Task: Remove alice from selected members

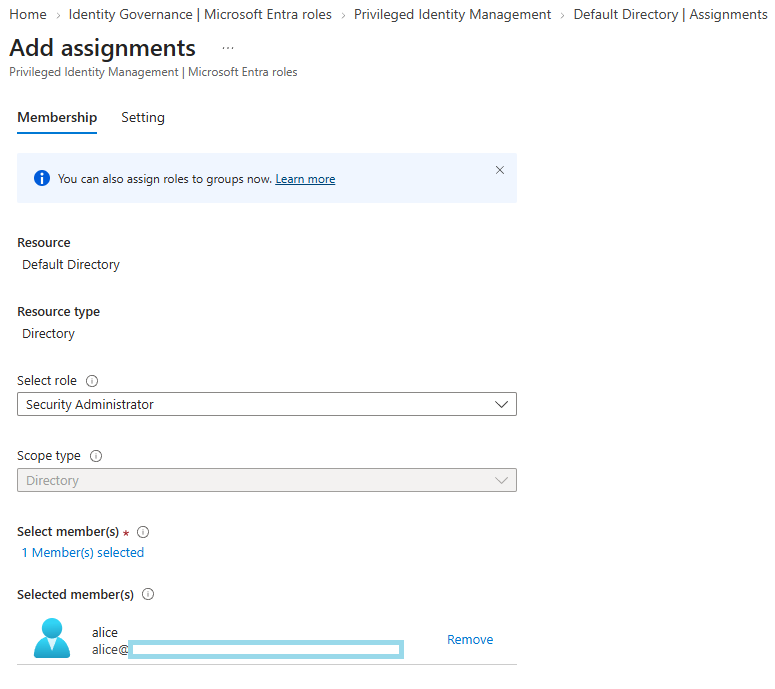Action: tap(470, 640)
